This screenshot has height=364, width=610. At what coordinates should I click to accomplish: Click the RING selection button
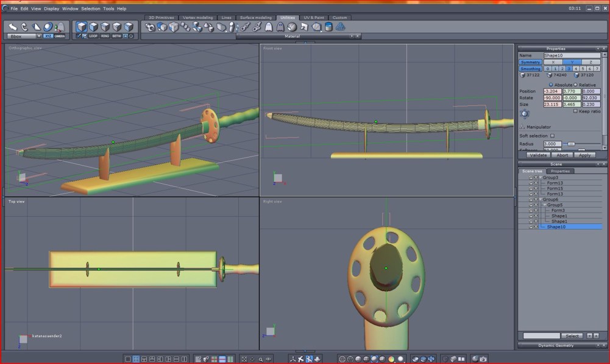[105, 36]
